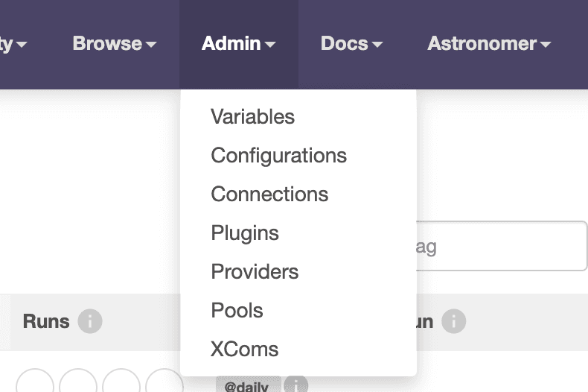Screen dimensions: 588x392
Task: Choose Connections from the Admin menu
Action: coord(269,195)
